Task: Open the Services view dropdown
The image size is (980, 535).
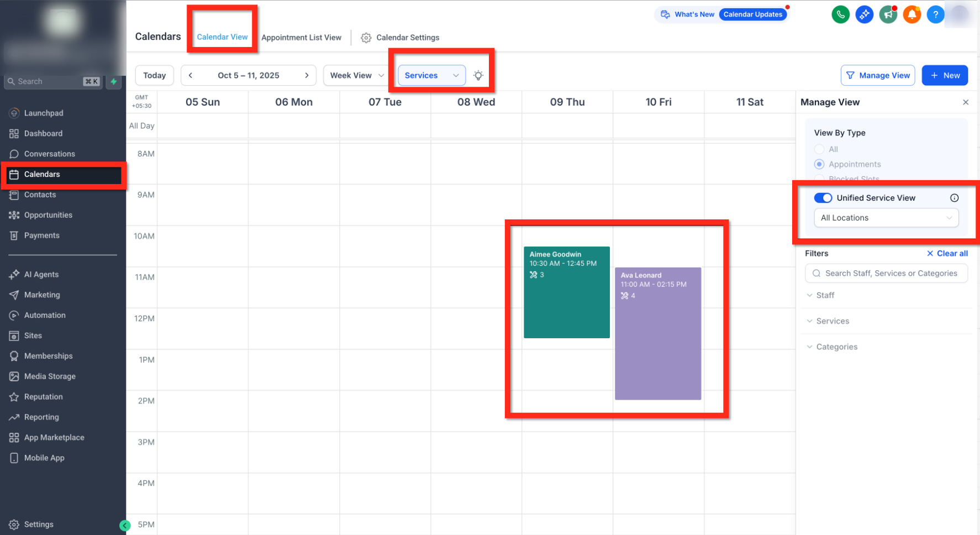Action: 432,75
